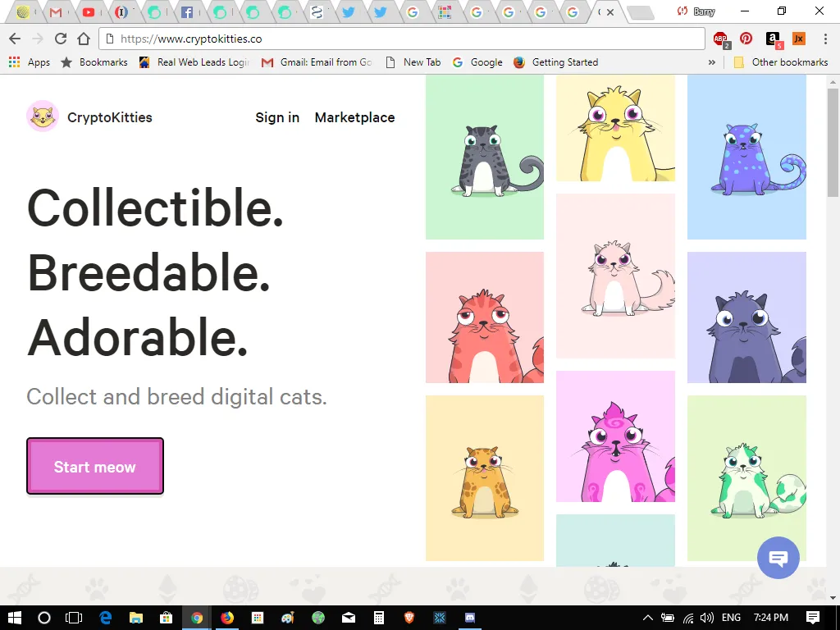Switch to the first yellow-icon tab
Viewport: 840px width, 630px height.
pos(22,11)
